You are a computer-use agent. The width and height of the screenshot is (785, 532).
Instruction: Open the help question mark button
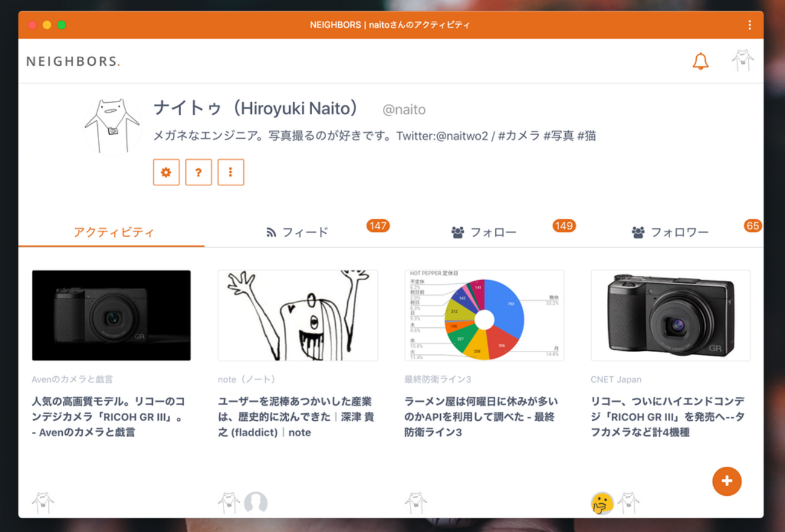point(198,172)
